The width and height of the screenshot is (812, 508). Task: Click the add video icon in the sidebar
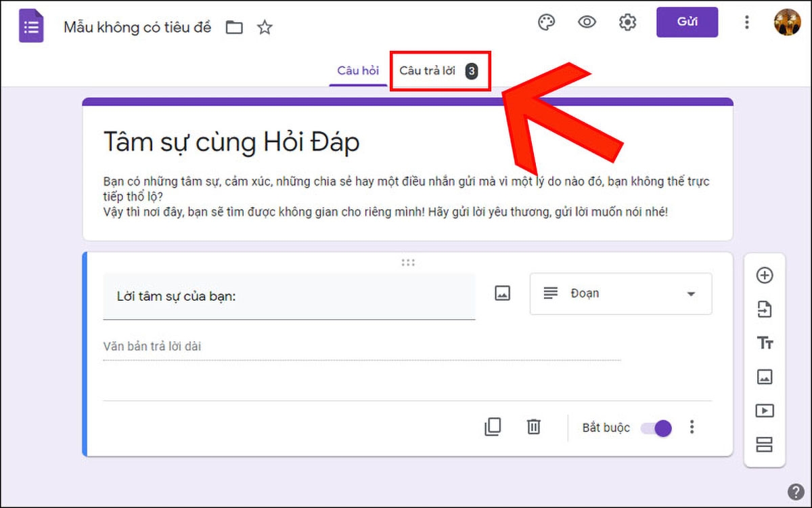(x=765, y=410)
